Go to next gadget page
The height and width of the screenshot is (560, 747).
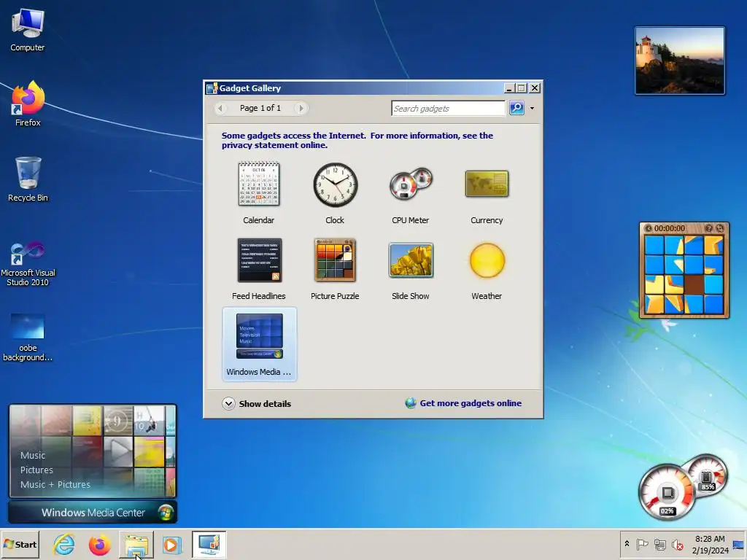[301, 108]
